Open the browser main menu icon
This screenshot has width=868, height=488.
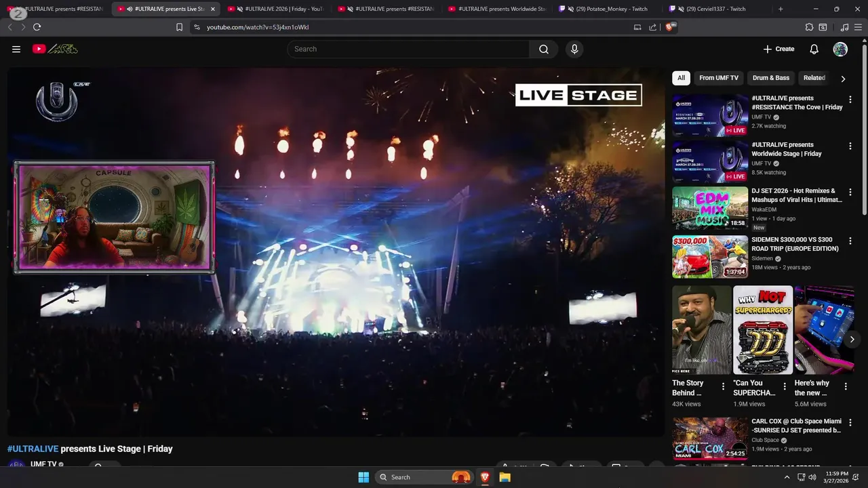pos(858,27)
